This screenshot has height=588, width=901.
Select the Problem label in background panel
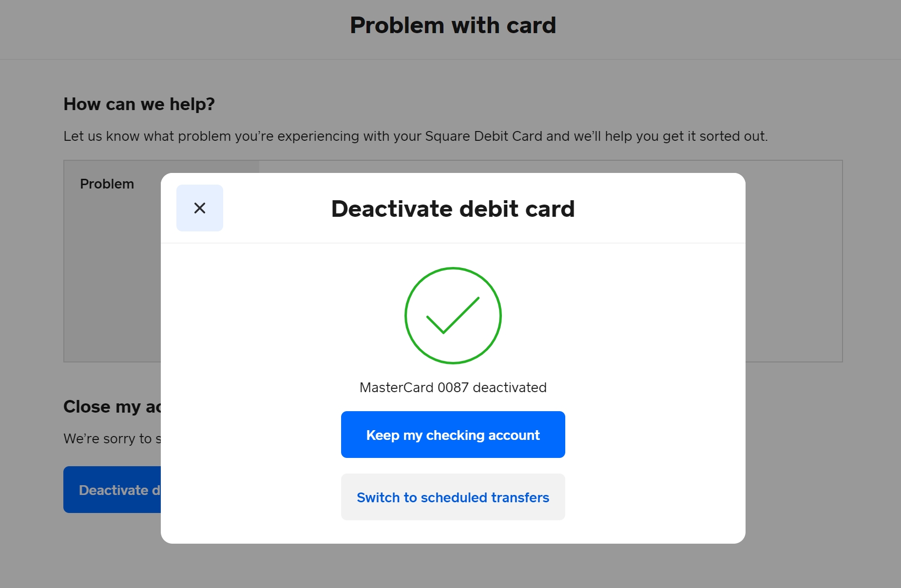pyautogui.click(x=107, y=184)
